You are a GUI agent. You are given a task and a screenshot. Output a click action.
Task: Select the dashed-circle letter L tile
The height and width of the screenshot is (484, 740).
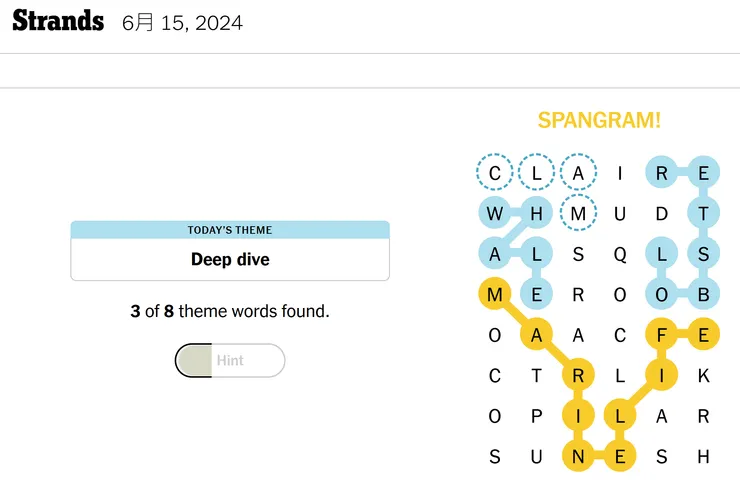coord(536,172)
